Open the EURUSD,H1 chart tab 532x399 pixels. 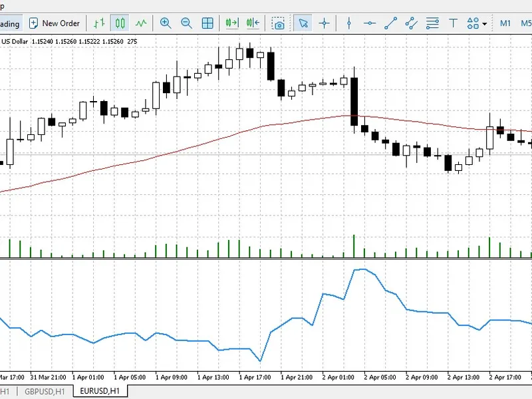(100, 391)
